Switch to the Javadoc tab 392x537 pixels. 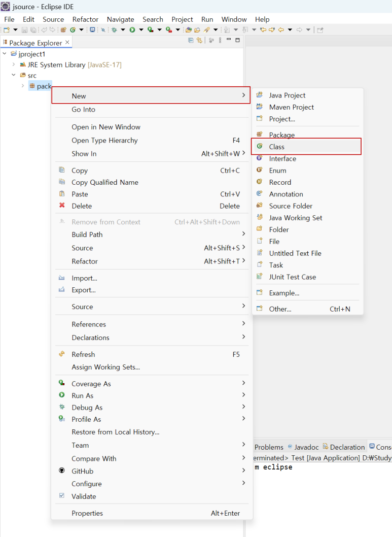point(303,447)
